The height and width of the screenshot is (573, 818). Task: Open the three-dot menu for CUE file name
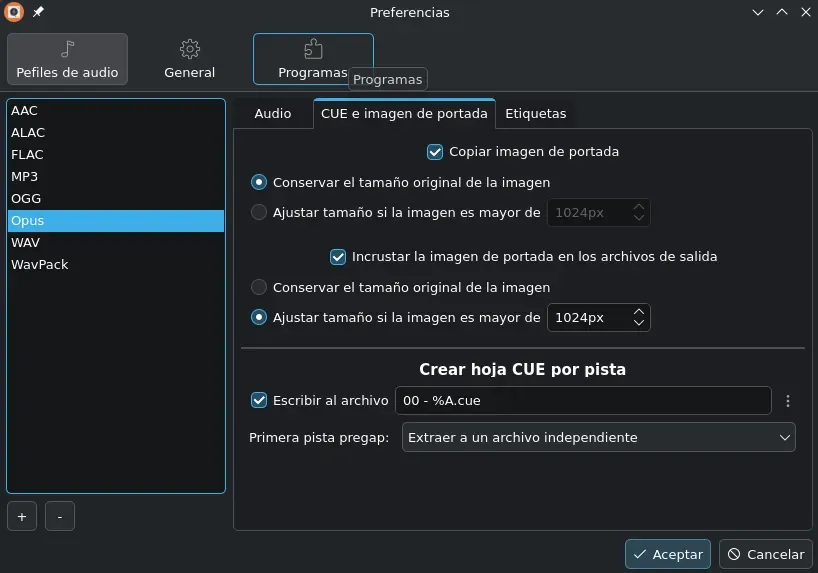(x=788, y=401)
